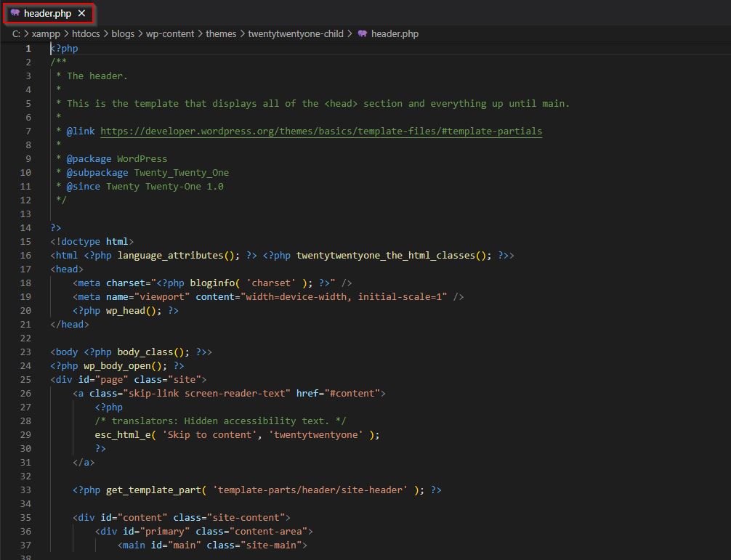This screenshot has height=560, width=731.
Task: Open the blogs breadcrumb folder
Action: [123, 33]
